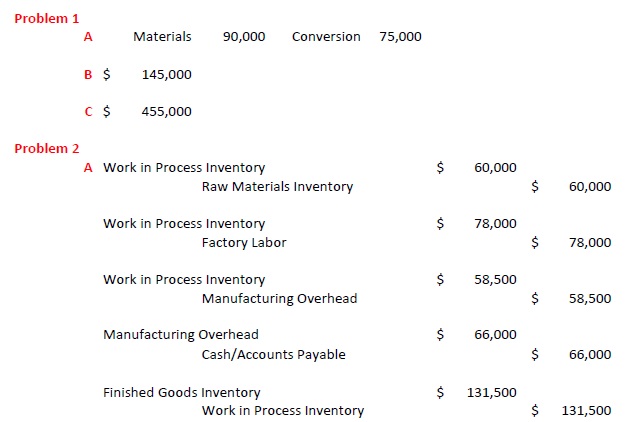Click the indented Manufacturing Overhead credit entry
The image size is (639, 422).
point(279,299)
